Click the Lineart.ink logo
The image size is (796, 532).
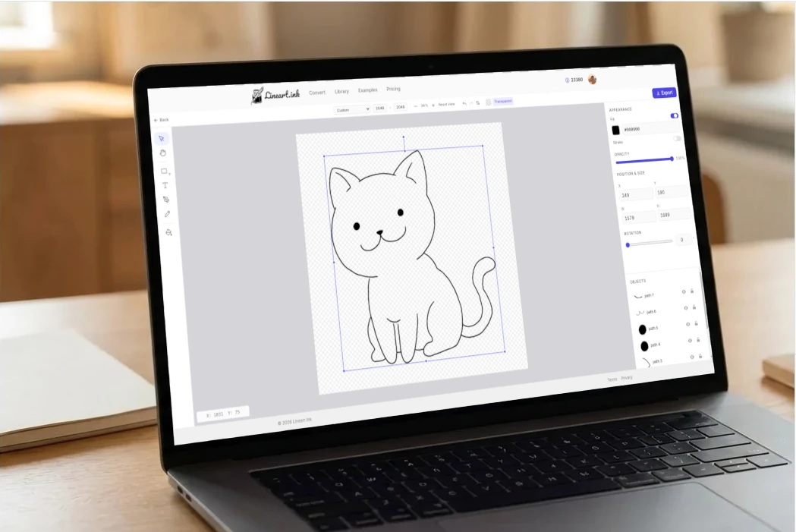[275, 95]
